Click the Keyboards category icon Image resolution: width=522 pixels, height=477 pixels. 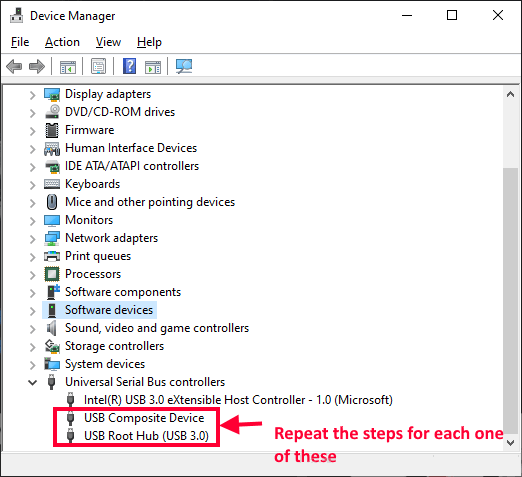point(52,184)
